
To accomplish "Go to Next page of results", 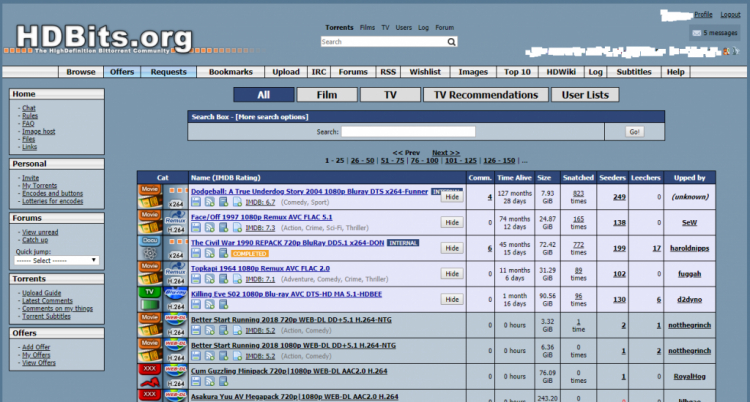I will click(x=446, y=153).
